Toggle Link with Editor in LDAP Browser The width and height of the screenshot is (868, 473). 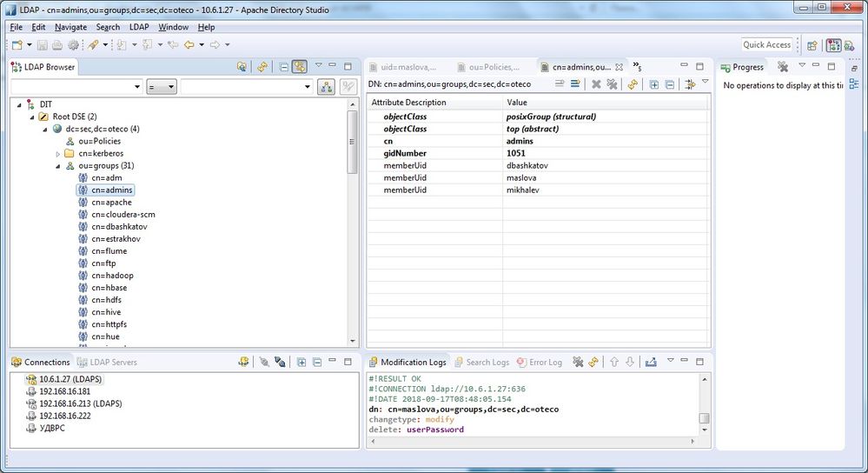coord(299,67)
